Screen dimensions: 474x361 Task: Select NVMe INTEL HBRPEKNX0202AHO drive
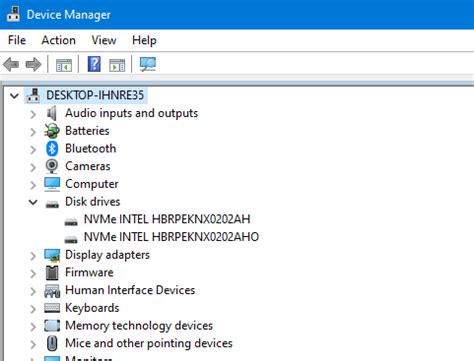coord(171,237)
